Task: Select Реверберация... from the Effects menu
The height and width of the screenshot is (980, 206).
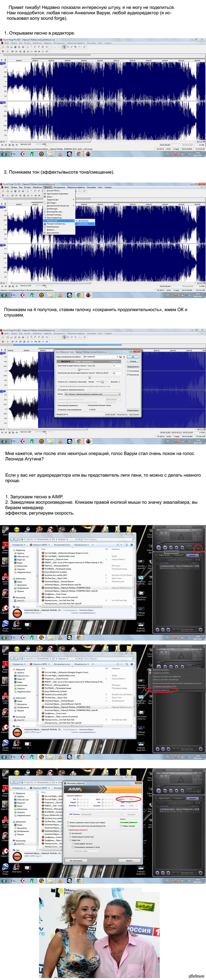Action: point(54,227)
